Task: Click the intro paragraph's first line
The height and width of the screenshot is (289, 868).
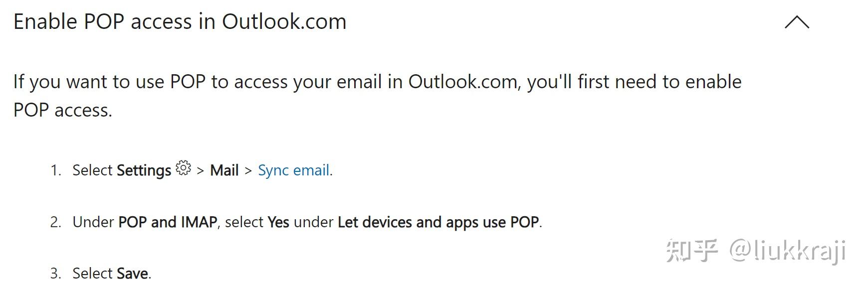Action: [377, 82]
